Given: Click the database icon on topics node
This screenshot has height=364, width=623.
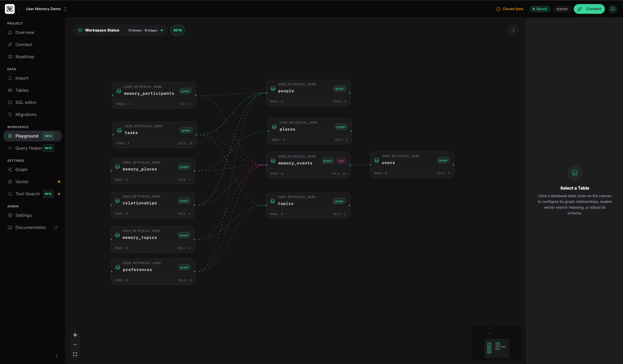Looking at the screenshot, I should click(x=273, y=201).
